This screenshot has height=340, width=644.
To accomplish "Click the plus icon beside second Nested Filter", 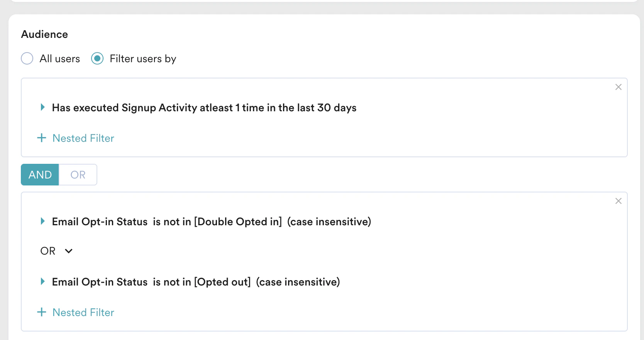I will [x=41, y=312].
